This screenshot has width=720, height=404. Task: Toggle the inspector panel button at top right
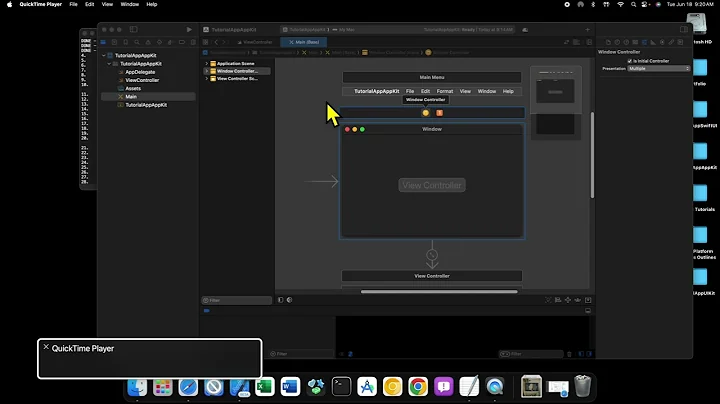tap(684, 29)
